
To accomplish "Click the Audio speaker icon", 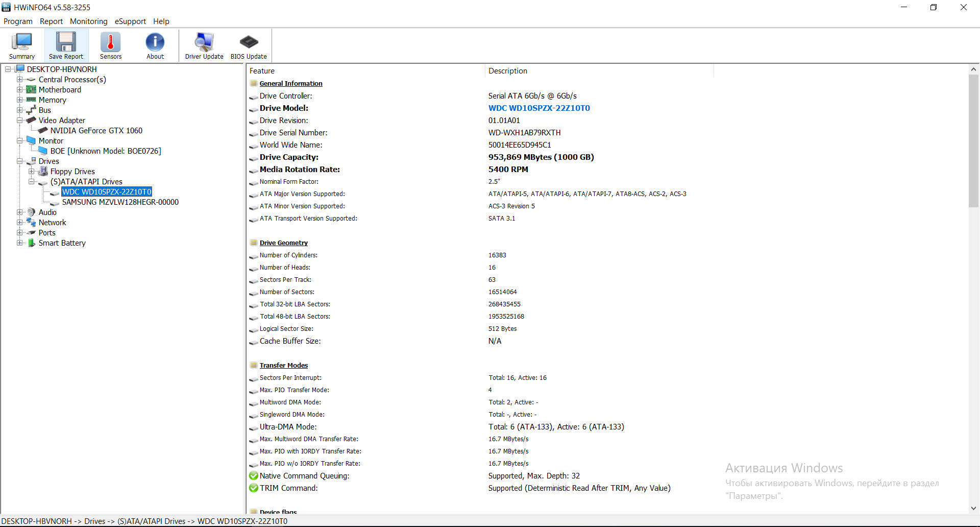I will click(x=31, y=212).
